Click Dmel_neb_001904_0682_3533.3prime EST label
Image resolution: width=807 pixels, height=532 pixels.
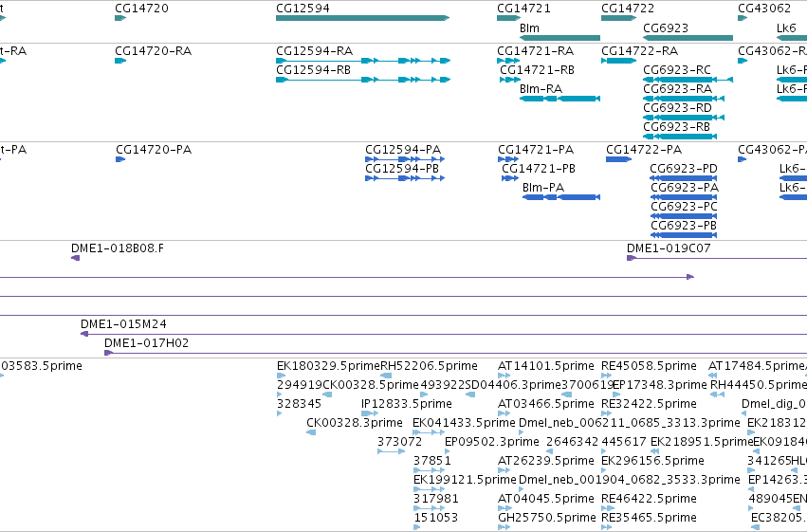[630, 480]
